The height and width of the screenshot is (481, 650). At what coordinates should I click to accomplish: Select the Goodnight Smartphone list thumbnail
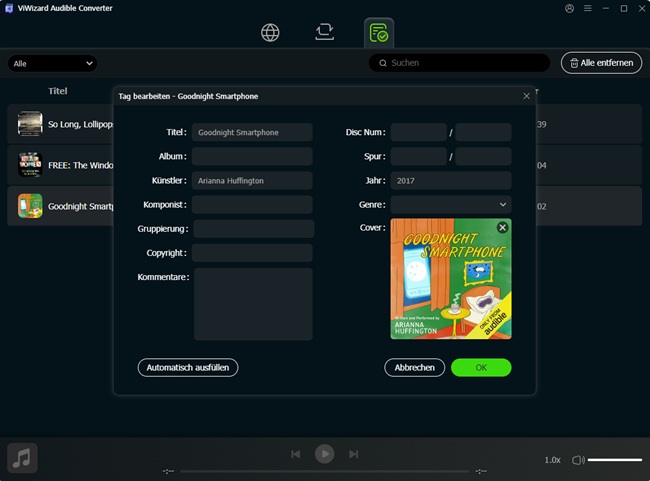pyautogui.click(x=30, y=206)
